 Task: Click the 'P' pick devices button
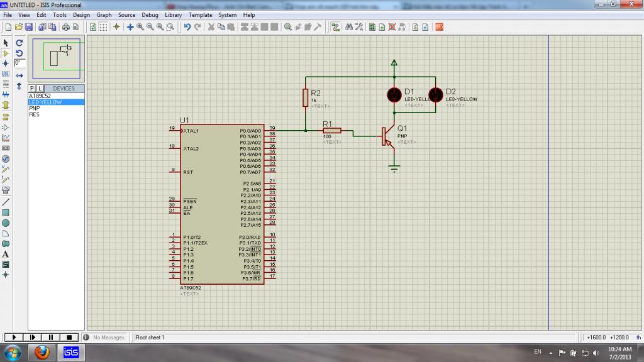pos(32,89)
